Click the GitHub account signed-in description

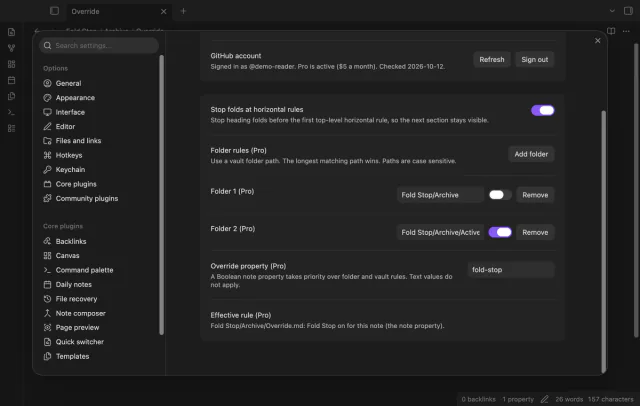tap(328, 67)
